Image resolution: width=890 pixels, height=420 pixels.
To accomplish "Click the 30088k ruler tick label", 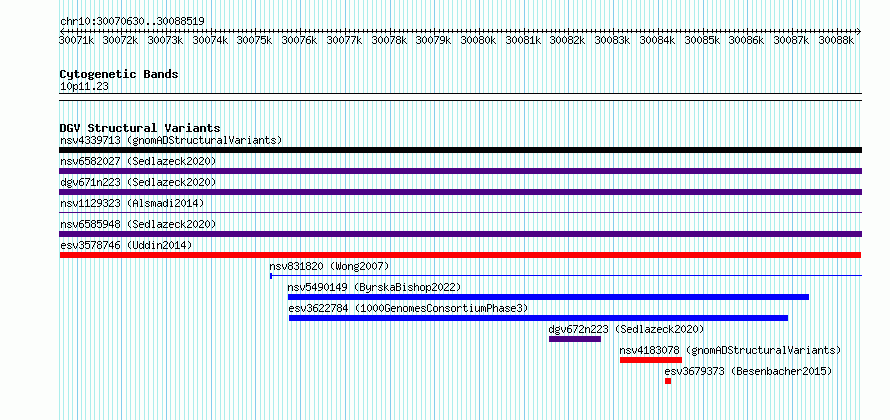I will [x=836, y=40].
